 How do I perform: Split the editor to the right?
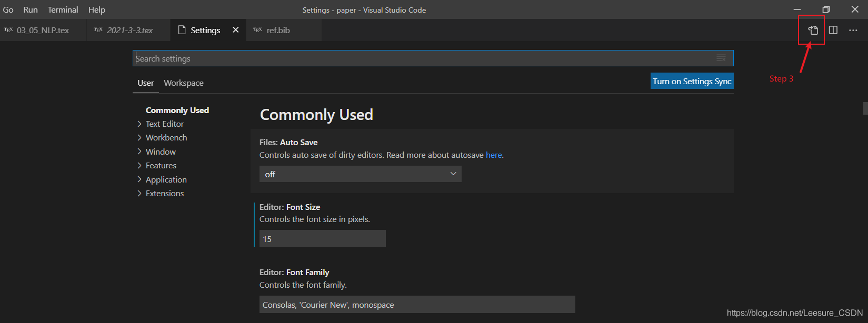coord(833,30)
